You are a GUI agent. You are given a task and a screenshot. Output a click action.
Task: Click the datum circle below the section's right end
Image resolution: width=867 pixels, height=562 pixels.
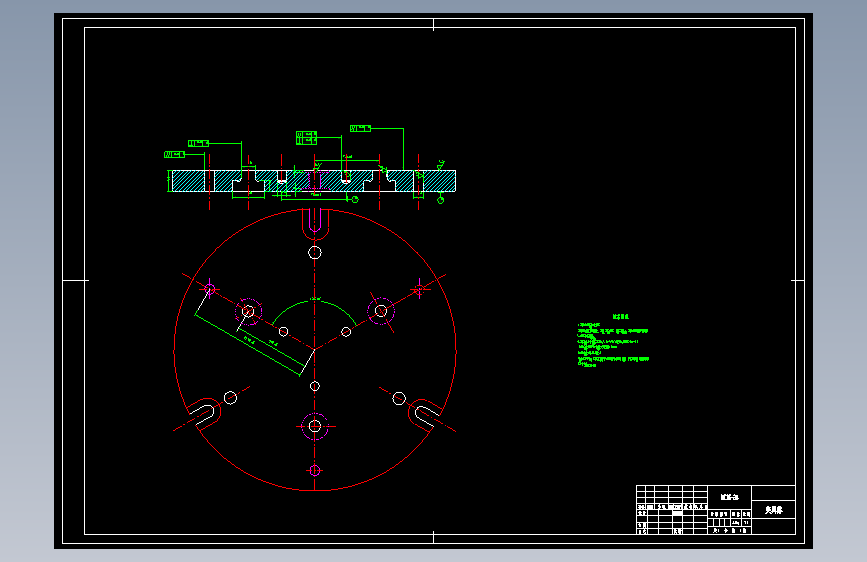pos(441,200)
